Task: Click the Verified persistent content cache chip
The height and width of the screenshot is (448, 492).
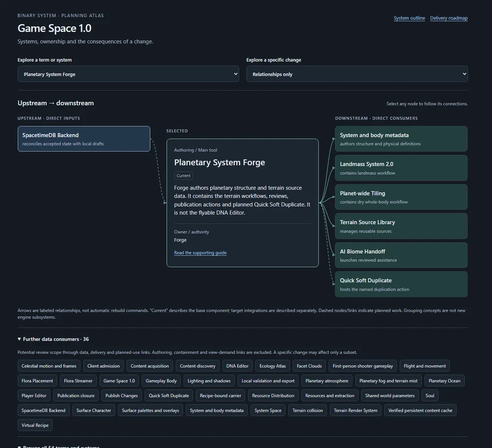Action: tap(420, 410)
